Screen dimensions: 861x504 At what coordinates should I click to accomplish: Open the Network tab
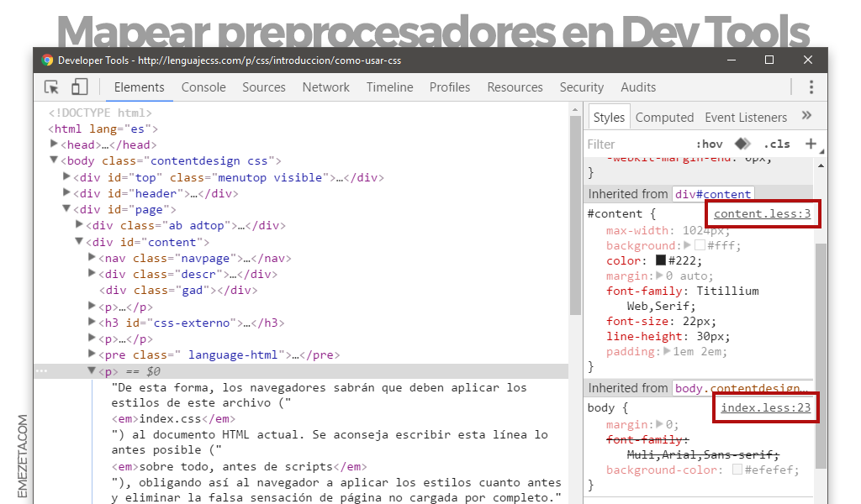coord(326,87)
